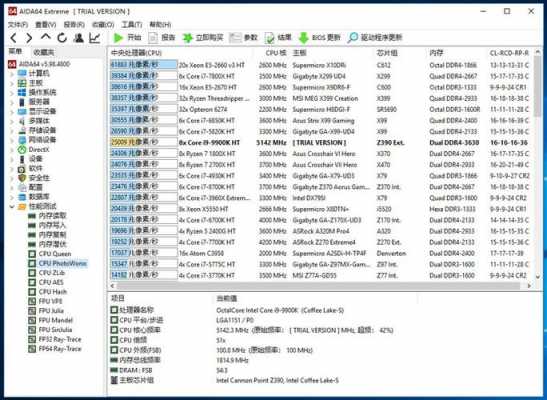Screen dimensions: 547x400
Task: Select the 配置 configuration icon in tree
Action: coord(22,187)
